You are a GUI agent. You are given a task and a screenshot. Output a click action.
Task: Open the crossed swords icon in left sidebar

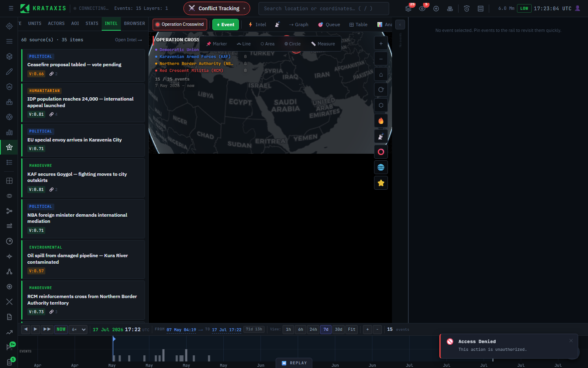[x=9, y=302]
